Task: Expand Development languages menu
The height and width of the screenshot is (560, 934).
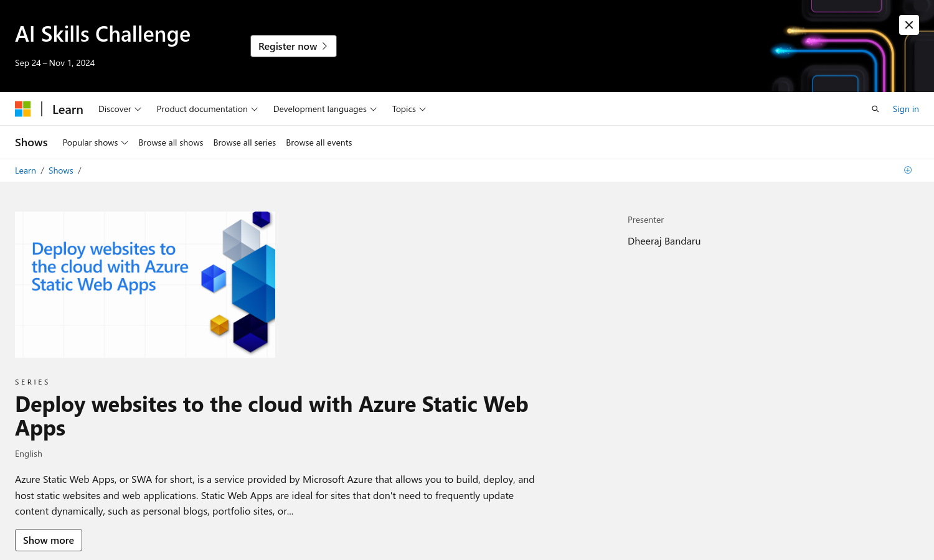Action: [x=324, y=109]
